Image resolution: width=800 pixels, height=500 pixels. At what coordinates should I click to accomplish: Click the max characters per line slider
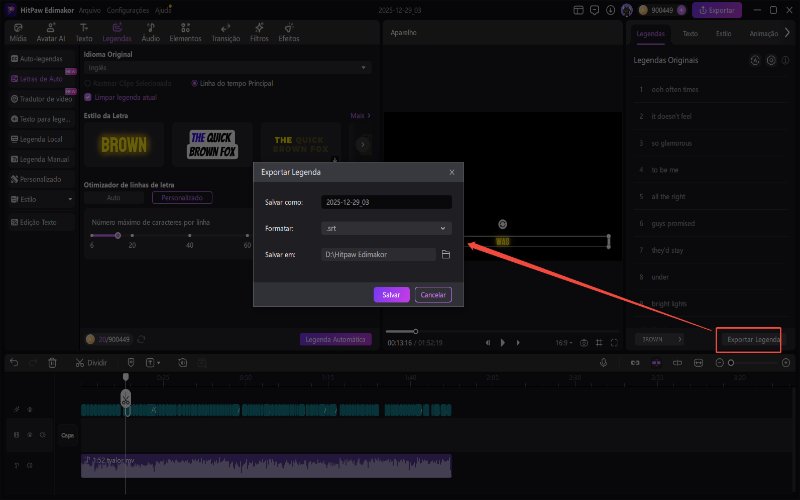click(119, 235)
